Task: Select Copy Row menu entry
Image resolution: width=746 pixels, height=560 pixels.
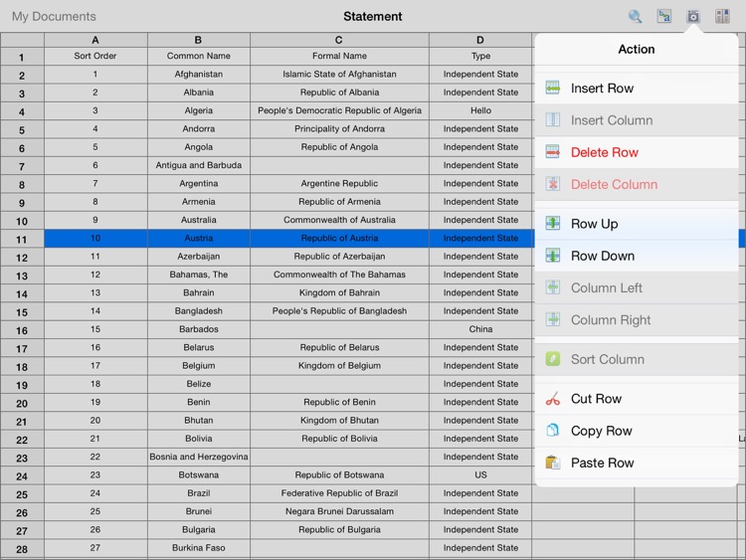Action: point(637,431)
